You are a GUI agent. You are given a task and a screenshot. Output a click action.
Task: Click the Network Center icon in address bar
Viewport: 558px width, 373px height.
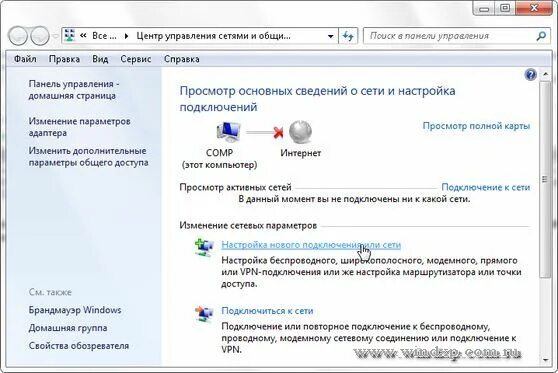coord(70,36)
